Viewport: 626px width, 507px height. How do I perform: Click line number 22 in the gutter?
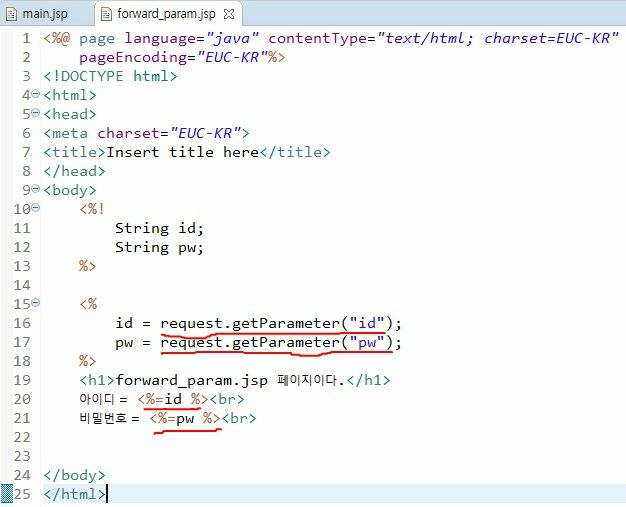tap(22, 437)
